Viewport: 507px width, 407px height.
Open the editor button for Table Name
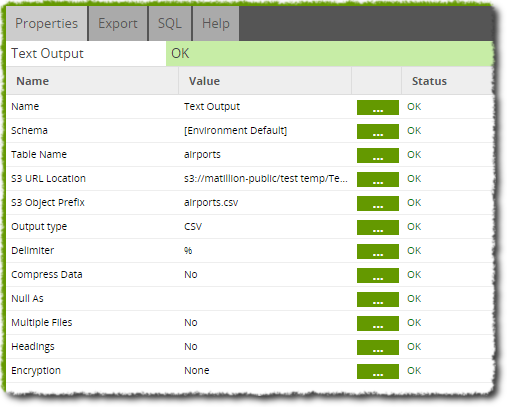[x=378, y=155]
